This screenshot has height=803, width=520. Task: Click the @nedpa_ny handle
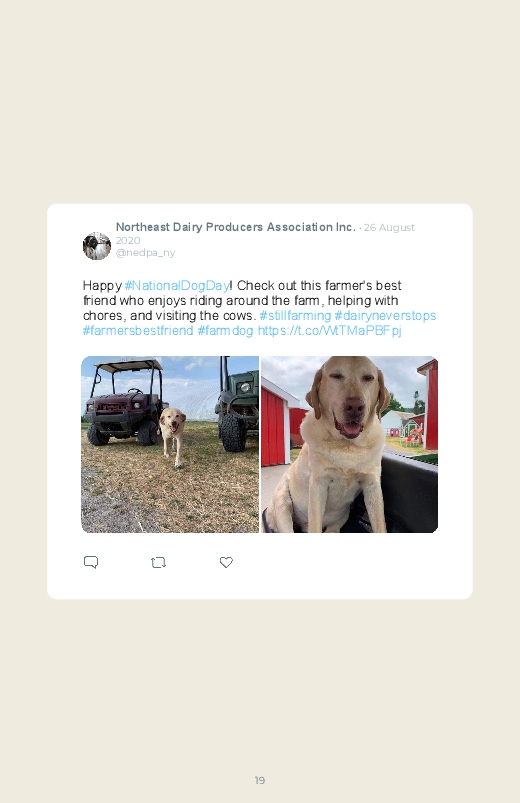pyautogui.click(x=145, y=252)
